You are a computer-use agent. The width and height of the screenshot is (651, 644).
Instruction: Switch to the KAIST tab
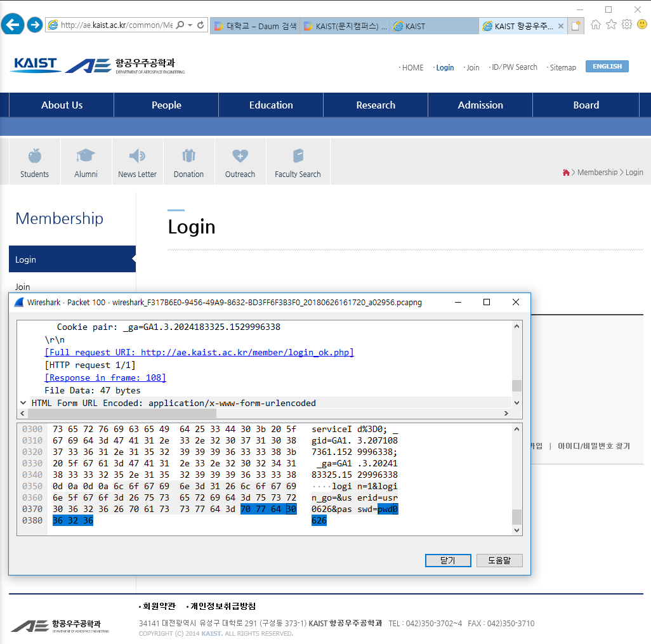434,26
